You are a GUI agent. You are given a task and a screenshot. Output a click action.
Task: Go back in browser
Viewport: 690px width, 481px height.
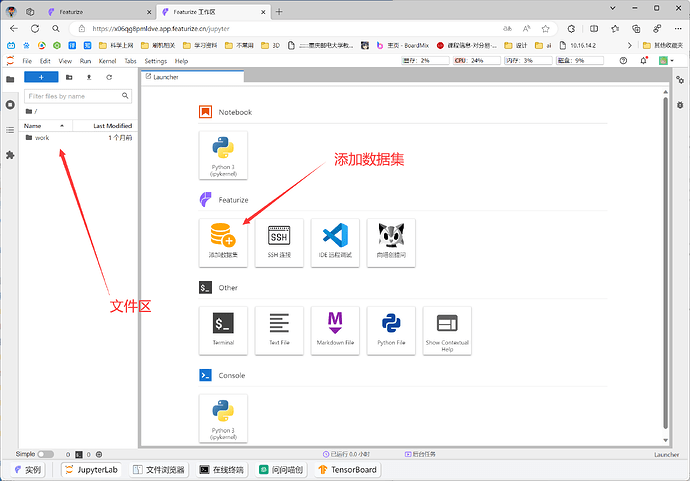[14, 29]
